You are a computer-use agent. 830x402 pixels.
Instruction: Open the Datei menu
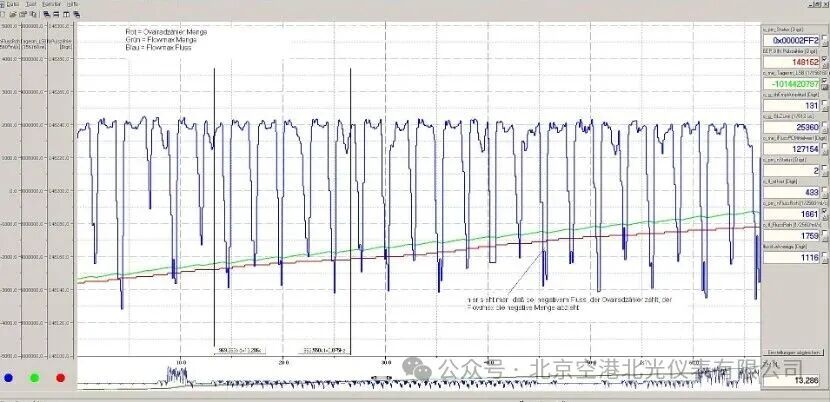pyautogui.click(x=12, y=4)
